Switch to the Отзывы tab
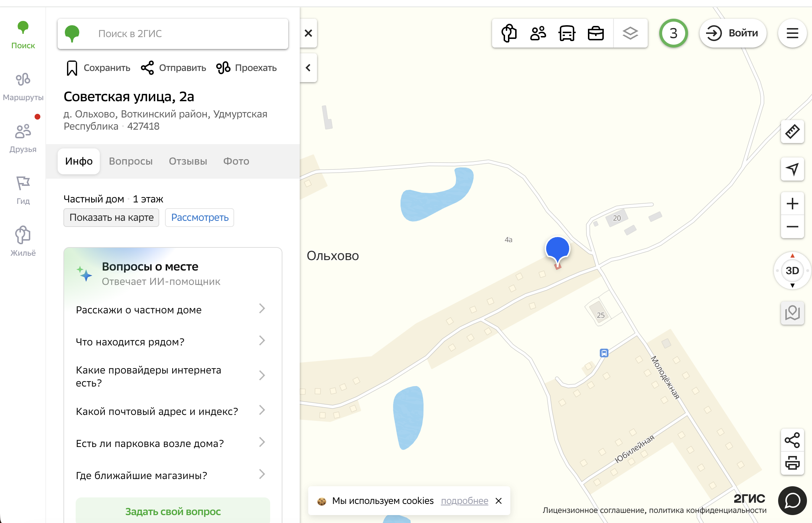812x523 pixels. [188, 161]
